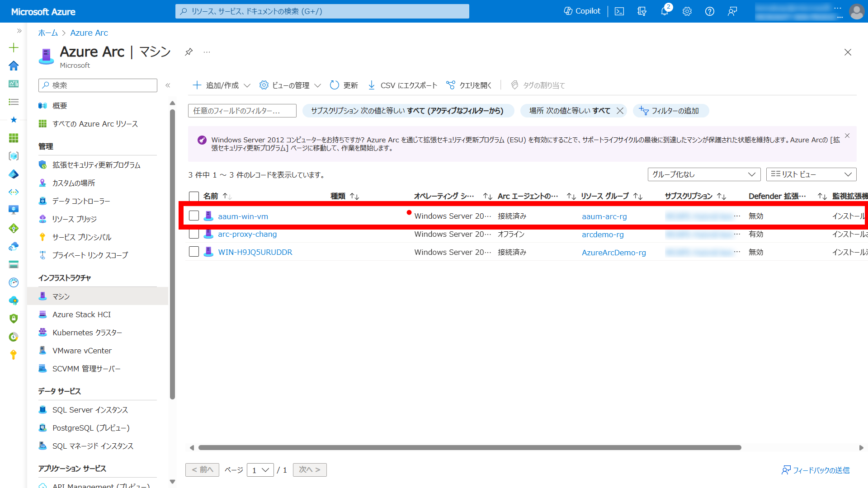868x488 pixels.
Task: Click フィードバックの送信 link
Action: click(816, 470)
